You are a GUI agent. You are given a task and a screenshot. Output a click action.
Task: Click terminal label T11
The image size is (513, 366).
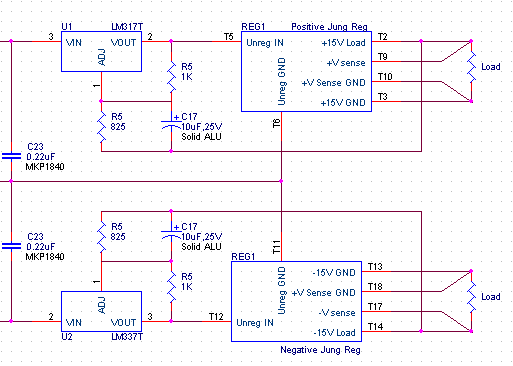click(x=277, y=247)
